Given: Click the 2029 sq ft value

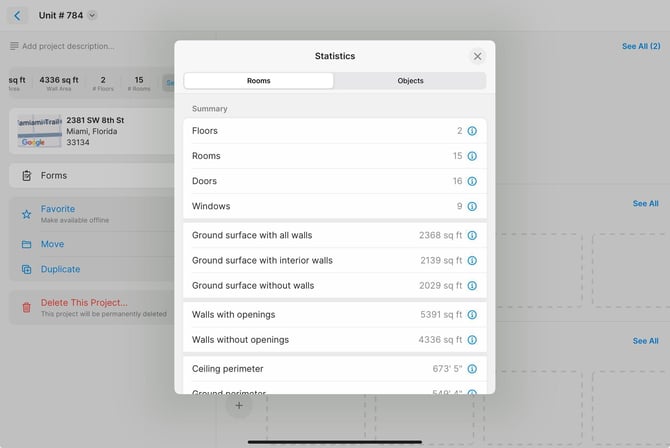Looking at the screenshot, I should (x=441, y=286).
